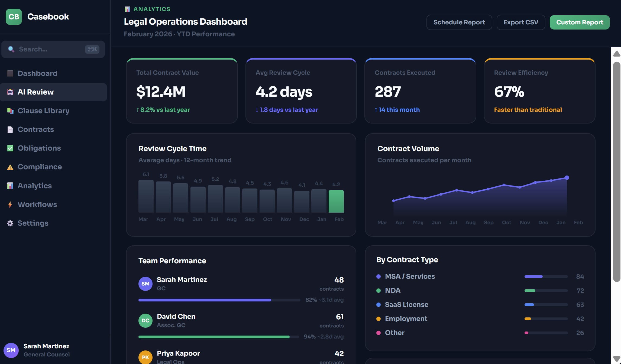This screenshot has height=364, width=621.
Task: Click the Workflows lightning bolt icon
Action: coord(10,204)
